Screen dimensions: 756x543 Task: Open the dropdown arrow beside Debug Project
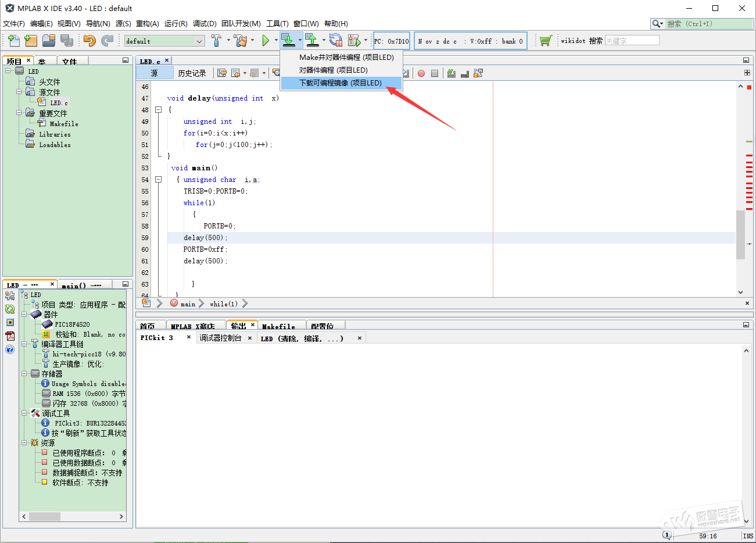tap(366, 41)
